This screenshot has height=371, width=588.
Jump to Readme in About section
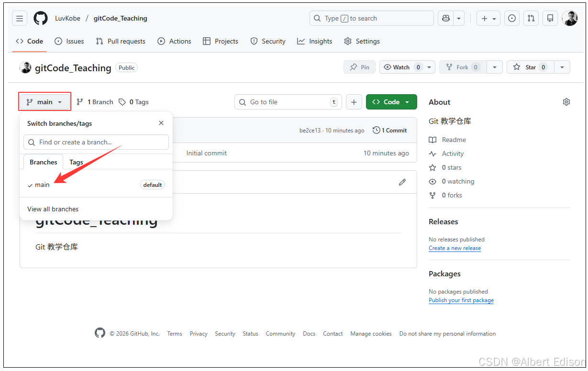click(x=447, y=140)
